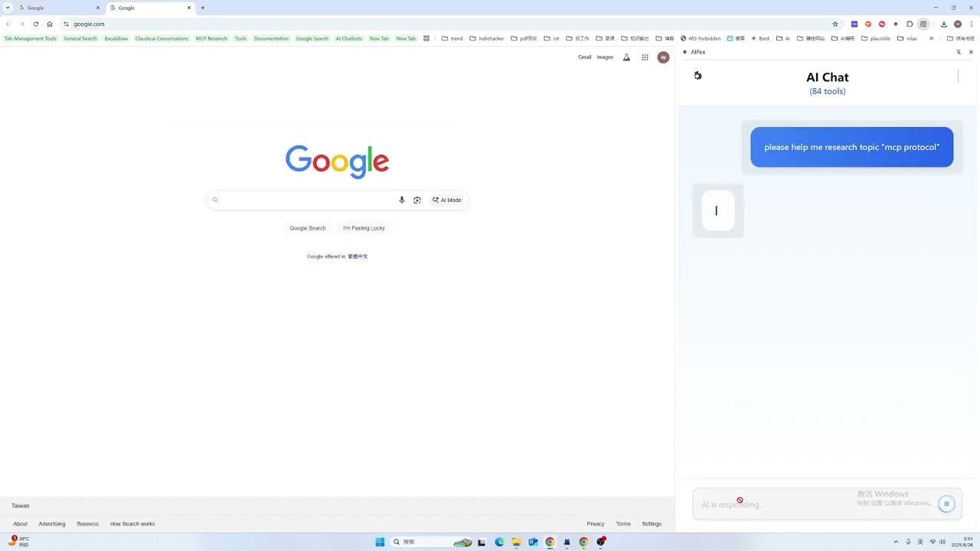Open Microsoft Edge from the taskbar
Image resolution: width=980 pixels, height=551 pixels.
click(x=498, y=541)
